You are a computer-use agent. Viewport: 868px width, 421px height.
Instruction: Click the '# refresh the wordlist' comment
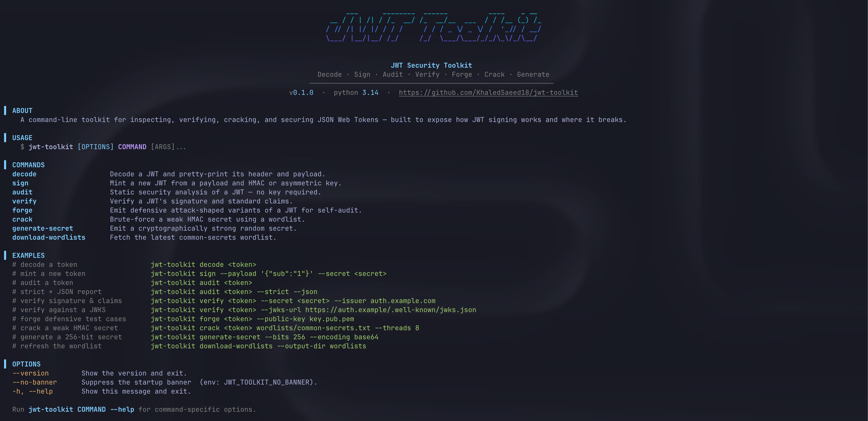[57, 346]
